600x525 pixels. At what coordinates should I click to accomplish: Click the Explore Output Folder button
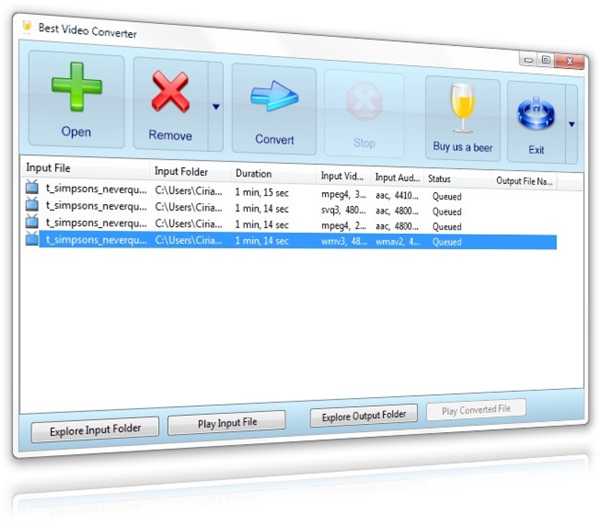pos(364,416)
